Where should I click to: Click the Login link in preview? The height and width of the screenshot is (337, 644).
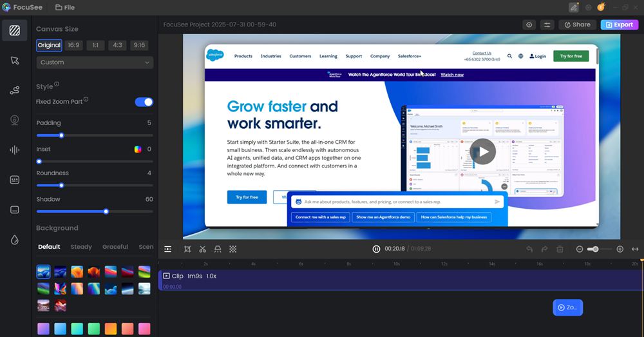(x=538, y=56)
